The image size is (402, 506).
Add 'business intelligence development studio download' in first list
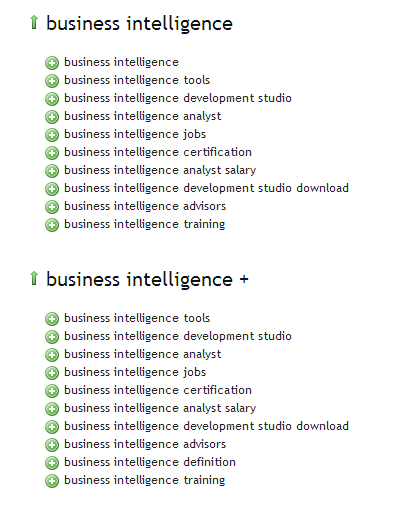tap(52, 189)
